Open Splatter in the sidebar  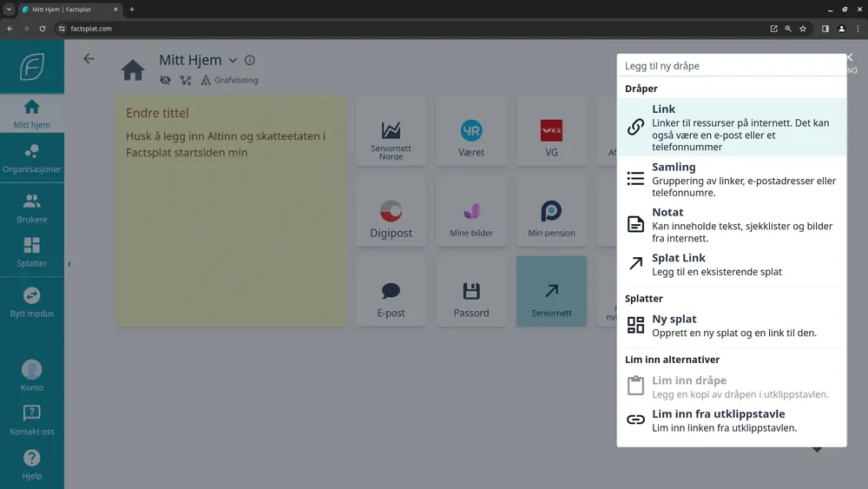(x=32, y=252)
